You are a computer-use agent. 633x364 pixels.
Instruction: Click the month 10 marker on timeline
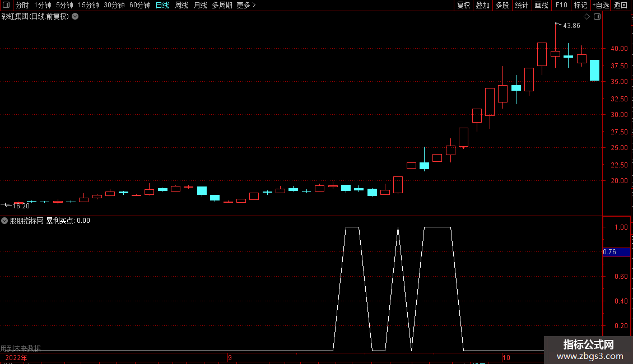pyautogui.click(x=506, y=358)
